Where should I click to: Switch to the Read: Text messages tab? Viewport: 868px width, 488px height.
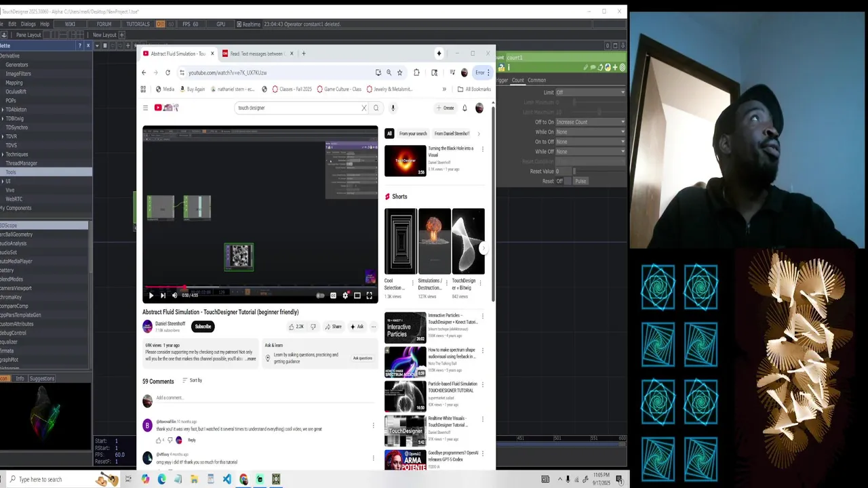point(257,54)
